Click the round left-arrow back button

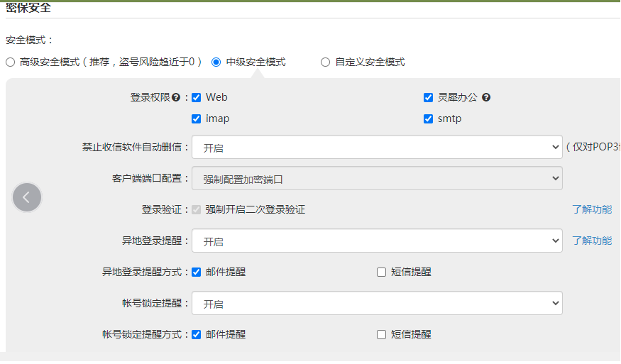point(27,197)
